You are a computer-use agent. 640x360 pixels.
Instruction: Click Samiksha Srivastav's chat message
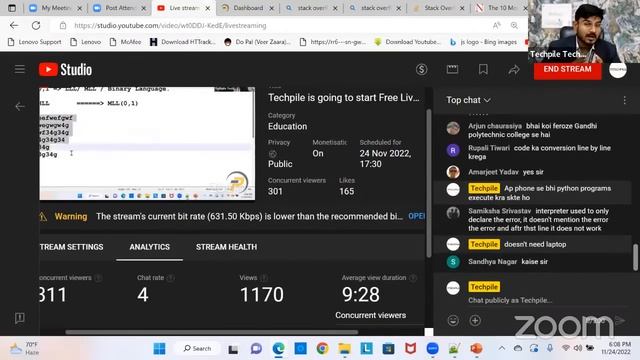(532, 220)
